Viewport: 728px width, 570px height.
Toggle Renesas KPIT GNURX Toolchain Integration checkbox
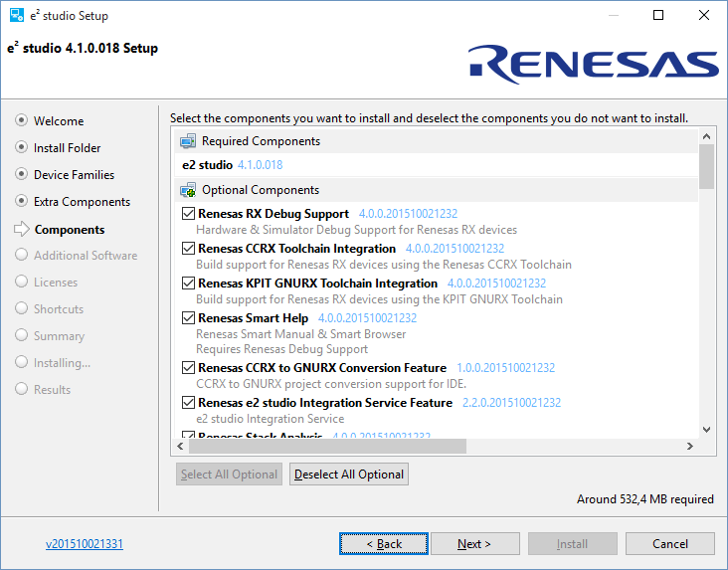(188, 284)
